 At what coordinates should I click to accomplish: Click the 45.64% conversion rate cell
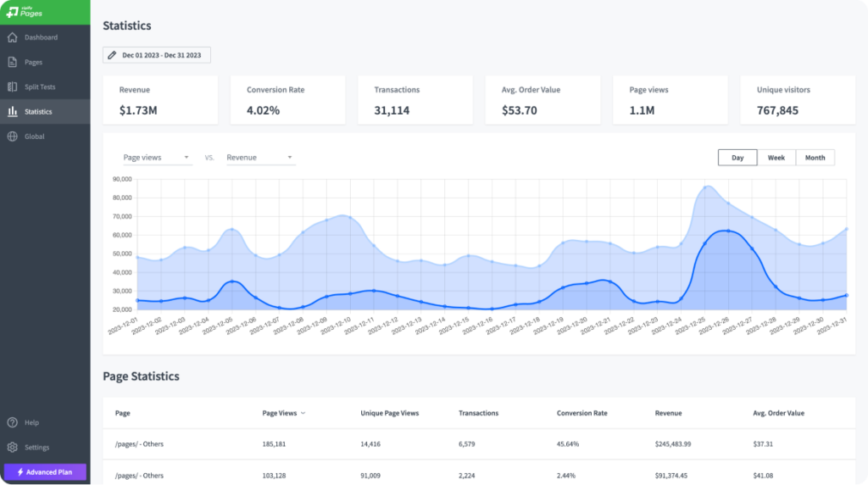568,444
